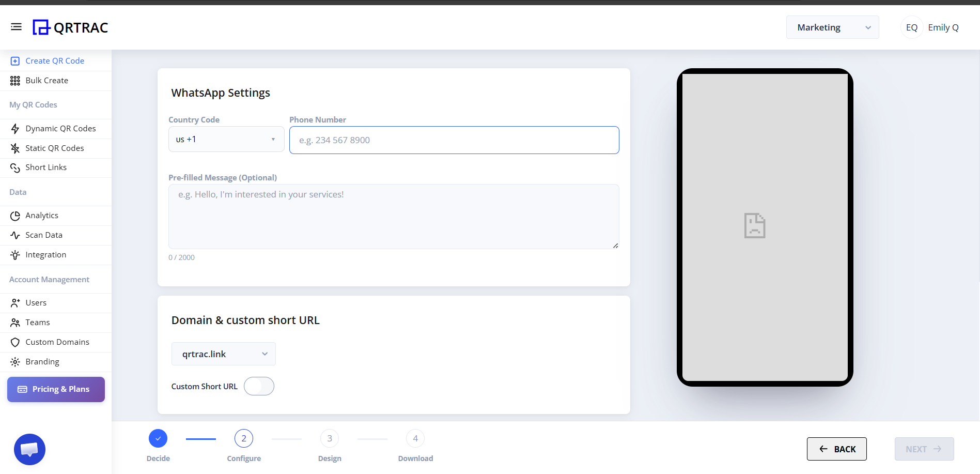Click the BACK button
Viewport: 980px width, 474px height.
click(x=837, y=449)
